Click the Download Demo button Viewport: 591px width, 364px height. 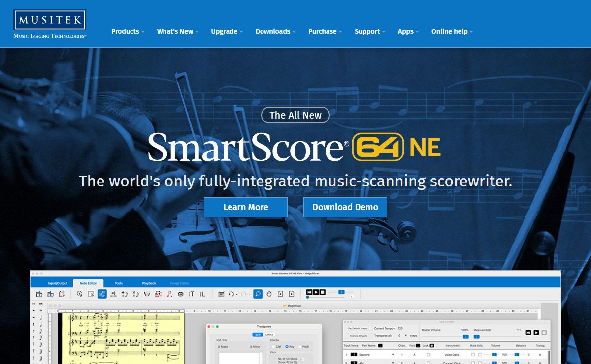(x=345, y=207)
